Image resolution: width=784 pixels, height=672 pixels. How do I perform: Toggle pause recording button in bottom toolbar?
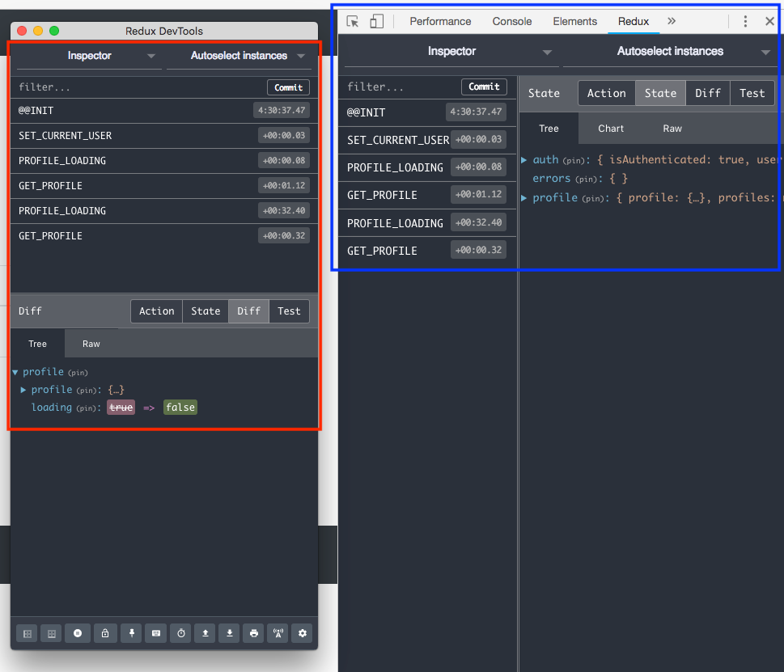[x=78, y=633]
